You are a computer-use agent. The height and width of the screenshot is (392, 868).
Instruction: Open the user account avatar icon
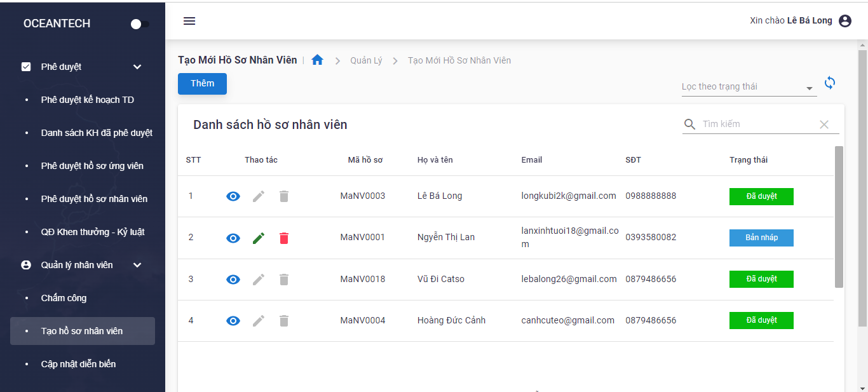[845, 21]
